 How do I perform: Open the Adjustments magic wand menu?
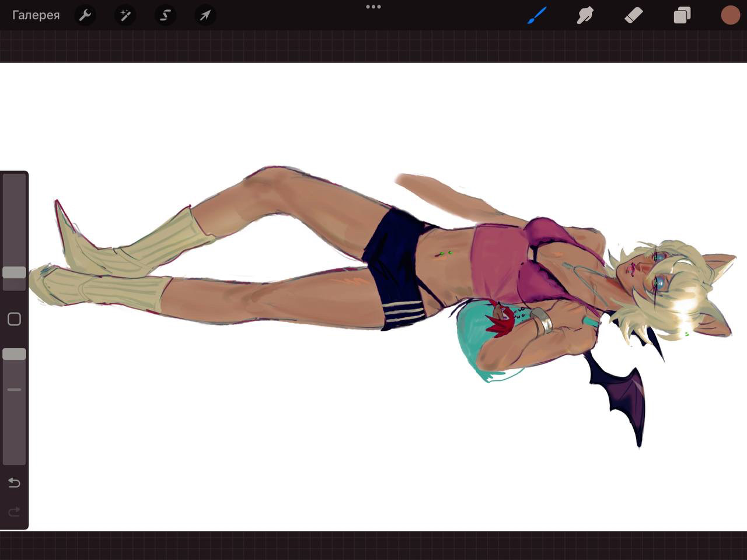pos(125,15)
